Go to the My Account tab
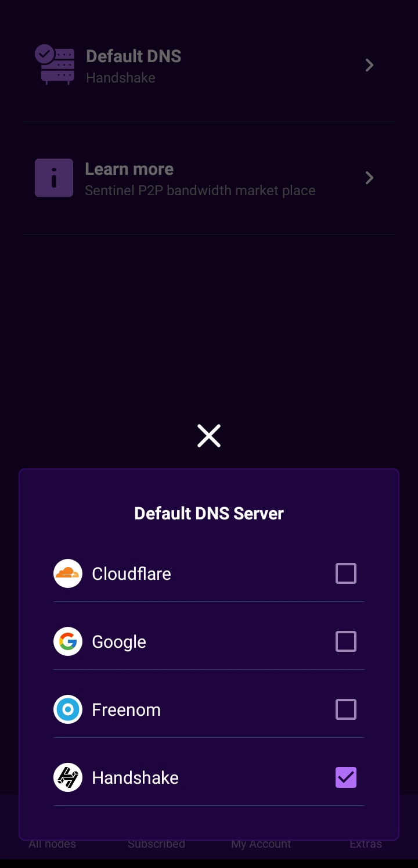 pyautogui.click(x=261, y=844)
